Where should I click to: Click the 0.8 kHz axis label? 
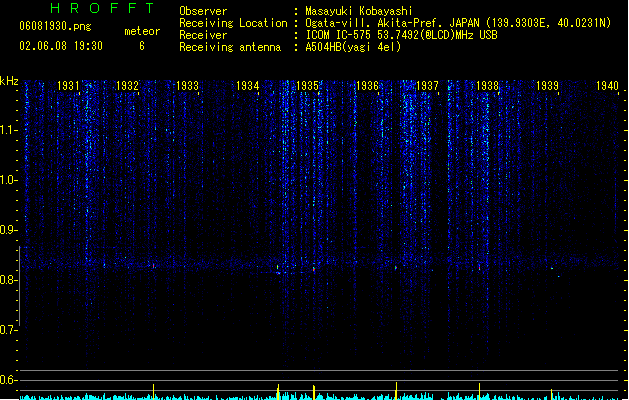pyautogui.click(x=8, y=280)
